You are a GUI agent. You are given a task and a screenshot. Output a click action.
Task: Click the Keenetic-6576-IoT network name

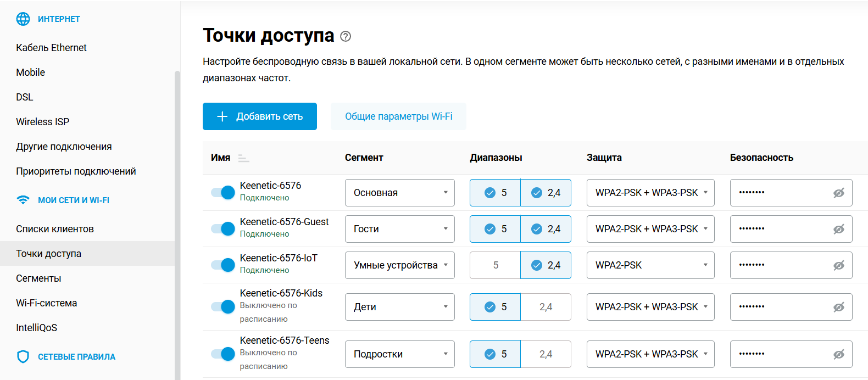pyautogui.click(x=279, y=258)
